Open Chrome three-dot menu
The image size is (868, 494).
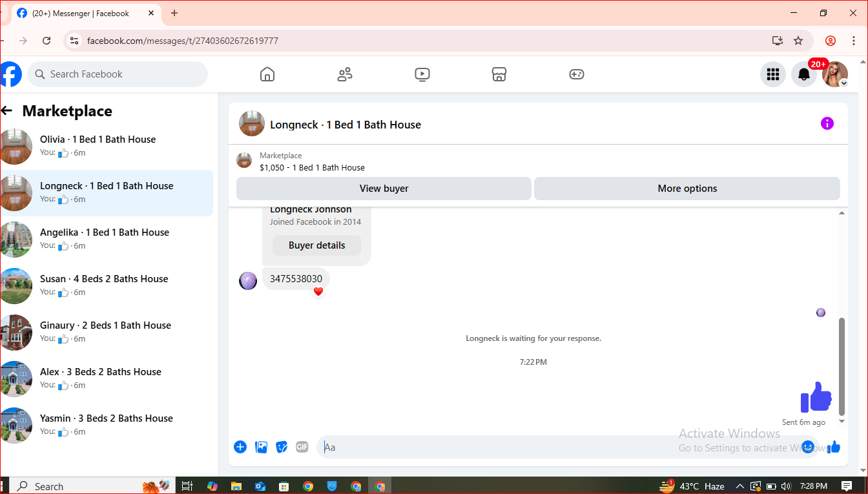pos(854,41)
